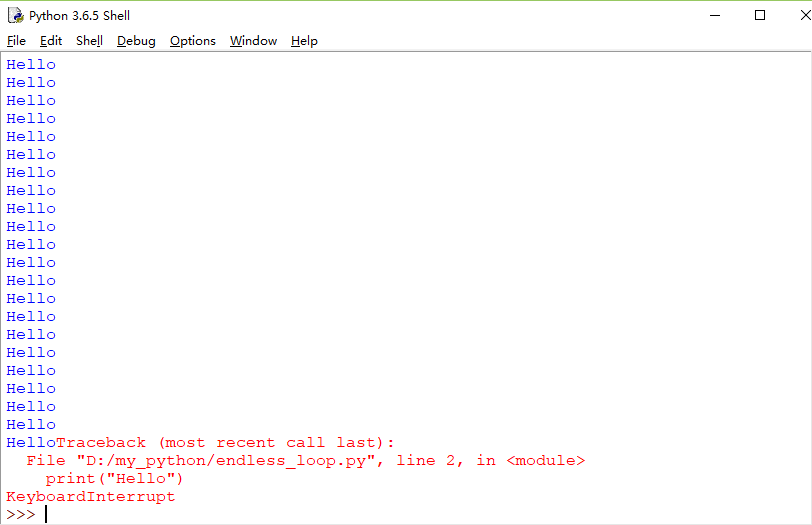This screenshot has height=525, width=812.
Task: Open the Debug menu
Action: tap(136, 41)
